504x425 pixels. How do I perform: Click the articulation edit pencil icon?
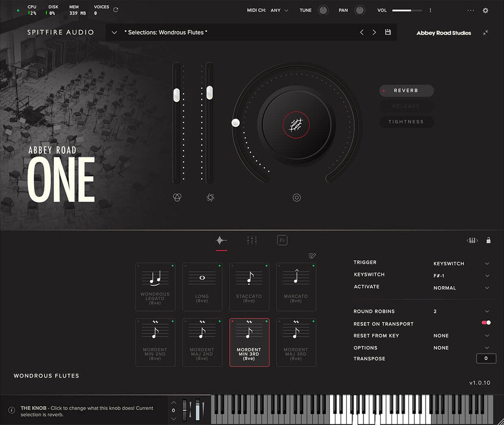pyautogui.click(x=312, y=256)
